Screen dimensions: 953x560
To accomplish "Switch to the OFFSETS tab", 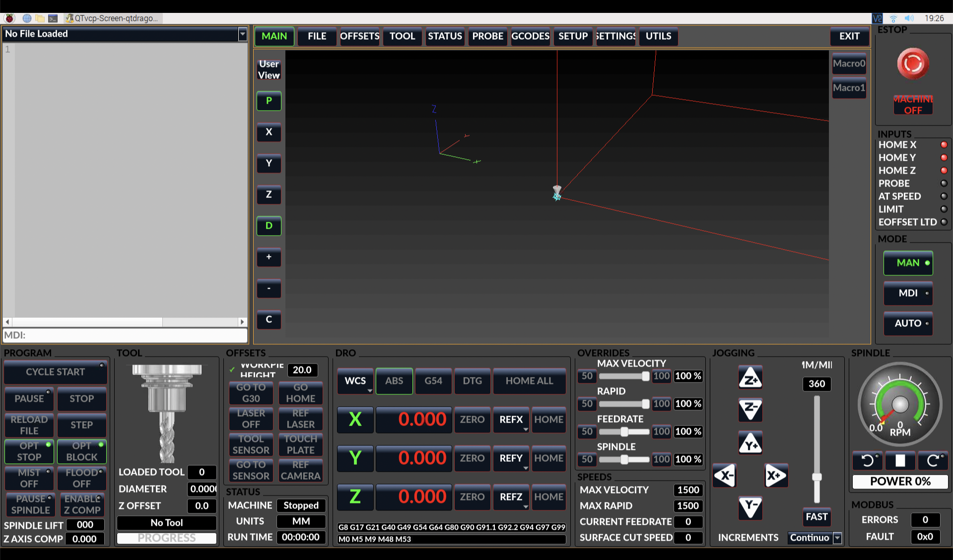I will 359,36.
